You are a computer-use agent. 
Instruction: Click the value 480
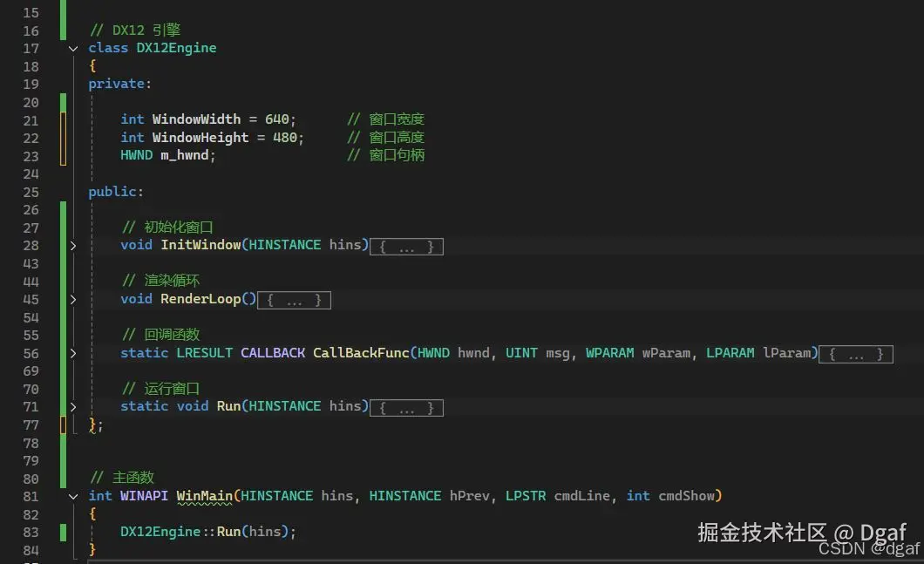pos(285,138)
